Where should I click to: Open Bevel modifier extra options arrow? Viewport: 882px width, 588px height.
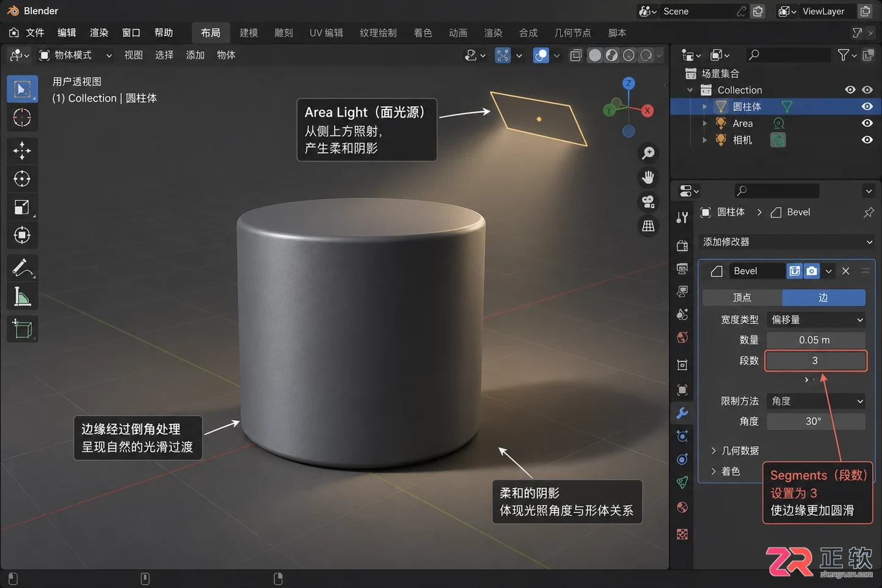pyautogui.click(x=829, y=271)
